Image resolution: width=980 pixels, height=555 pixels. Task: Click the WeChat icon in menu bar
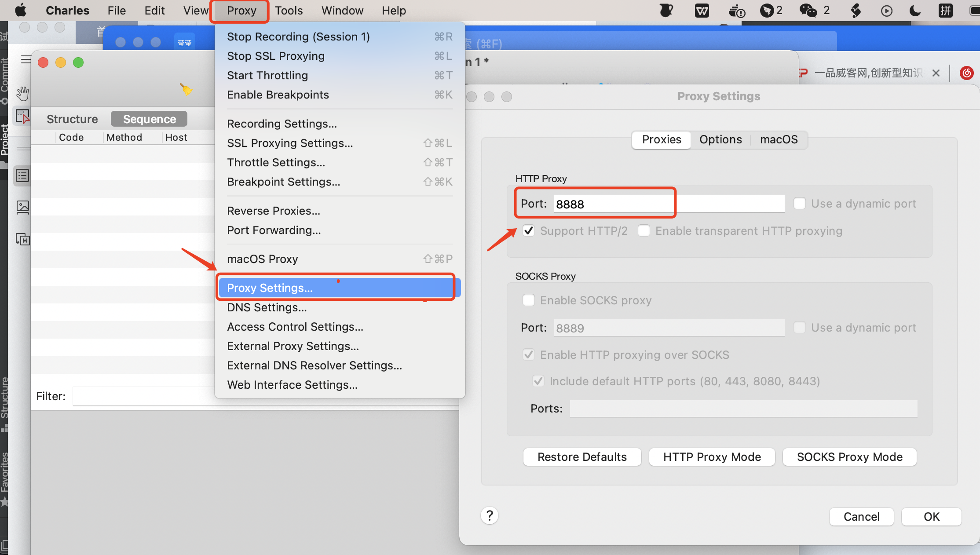click(x=808, y=10)
